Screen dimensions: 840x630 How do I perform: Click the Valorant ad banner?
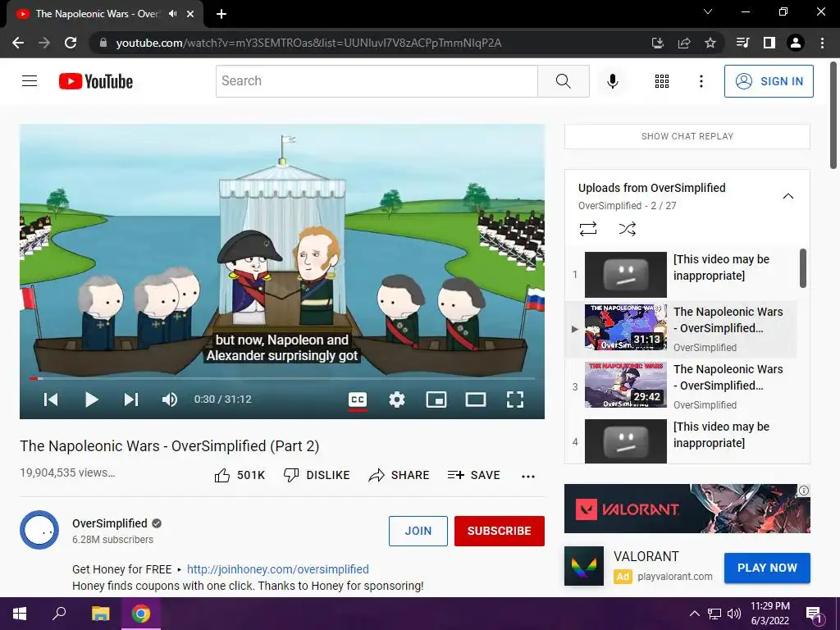[x=687, y=509]
